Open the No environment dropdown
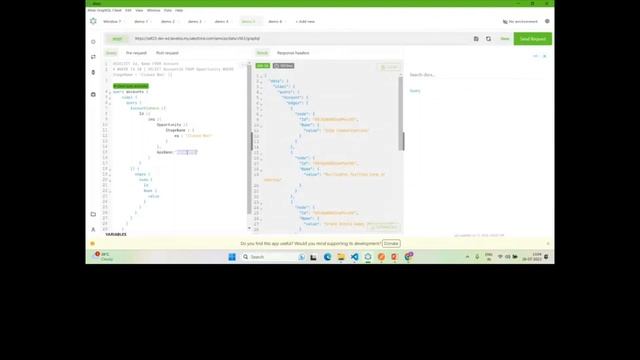The width and height of the screenshot is (640, 360). [520, 22]
